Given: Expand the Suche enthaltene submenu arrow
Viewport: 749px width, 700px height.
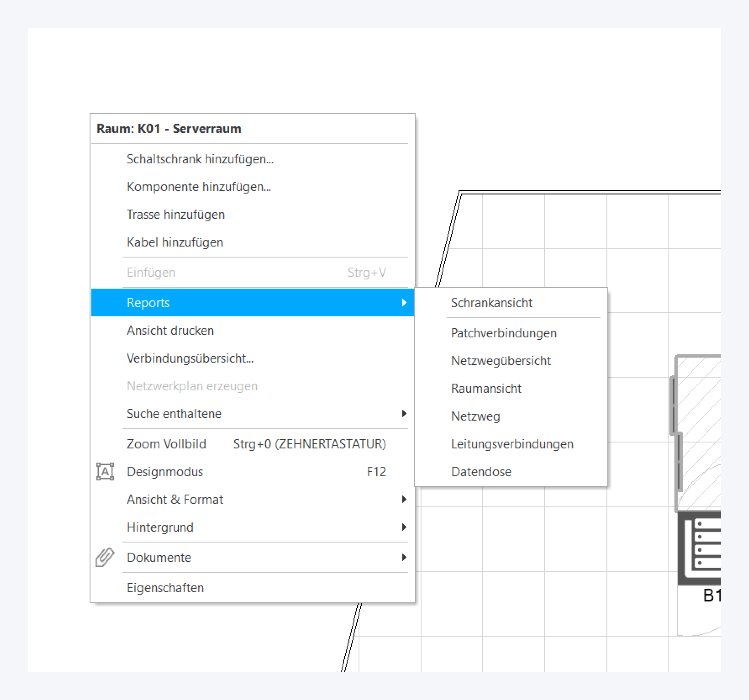Looking at the screenshot, I should click(404, 414).
